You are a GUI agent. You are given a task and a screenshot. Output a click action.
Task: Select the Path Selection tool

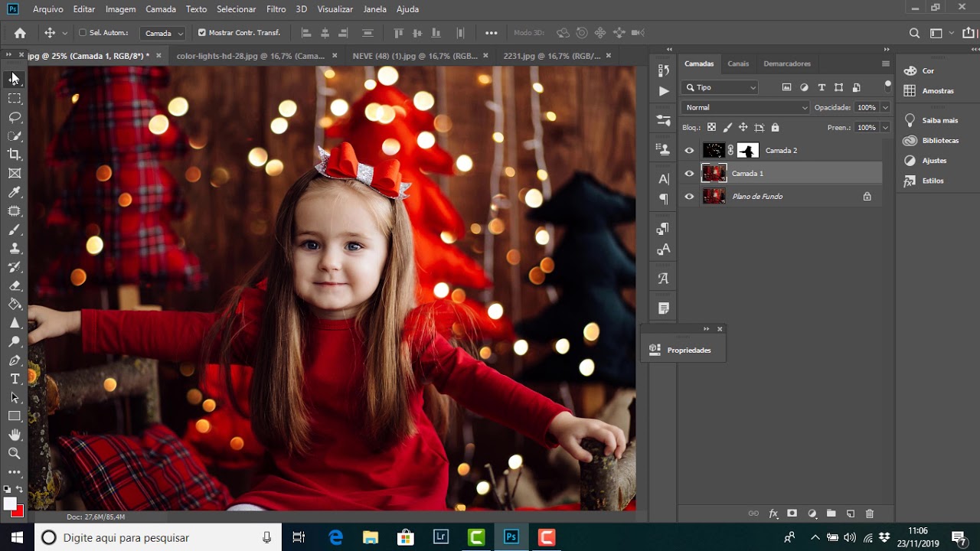15,397
